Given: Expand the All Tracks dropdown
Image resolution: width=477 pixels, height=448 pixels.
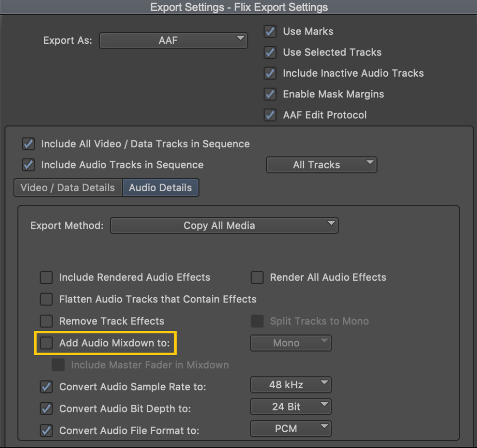Looking at the screenshot, I should [322, 165].
